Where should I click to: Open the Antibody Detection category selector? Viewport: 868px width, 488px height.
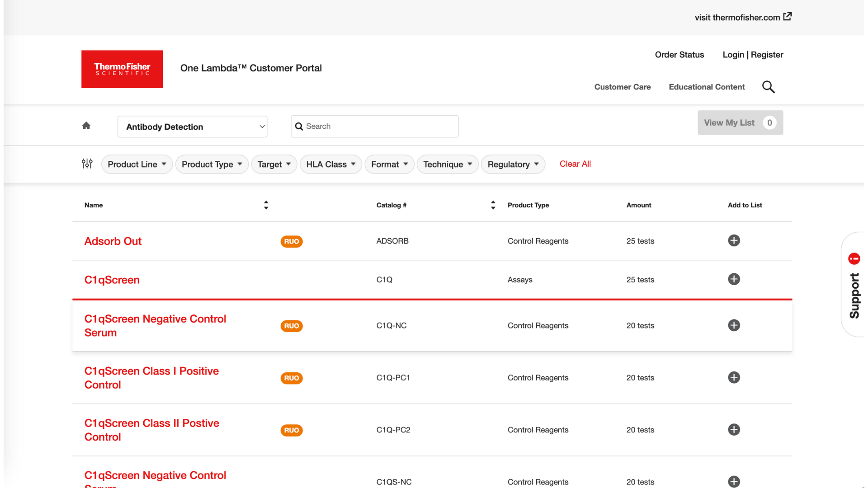coord(192,127)
